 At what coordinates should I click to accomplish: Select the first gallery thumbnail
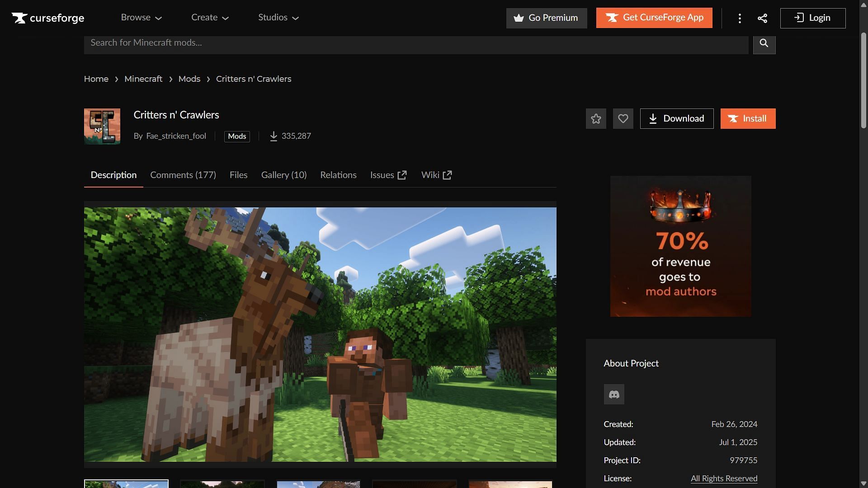pos(126,484)
